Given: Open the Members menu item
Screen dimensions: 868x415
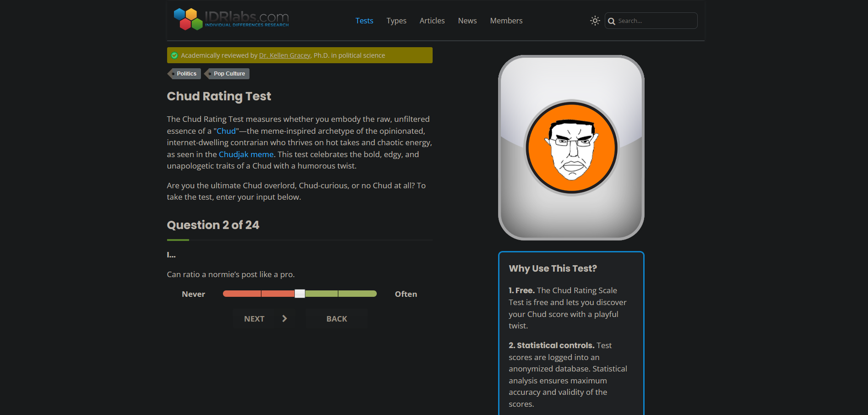Looking at the screenshot, I should tap(506, 21).
